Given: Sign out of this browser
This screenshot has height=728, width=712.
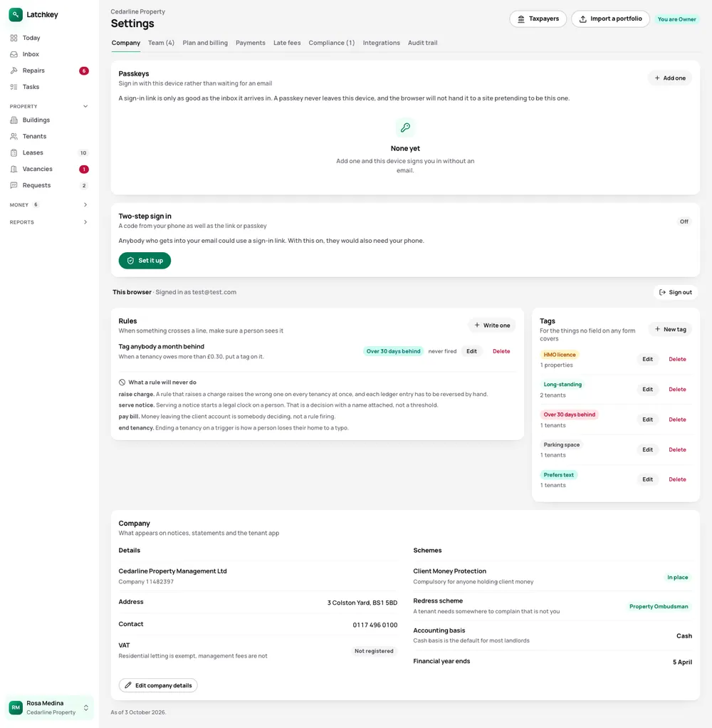Looking at the screenshot, I should [x=676, y=292].
